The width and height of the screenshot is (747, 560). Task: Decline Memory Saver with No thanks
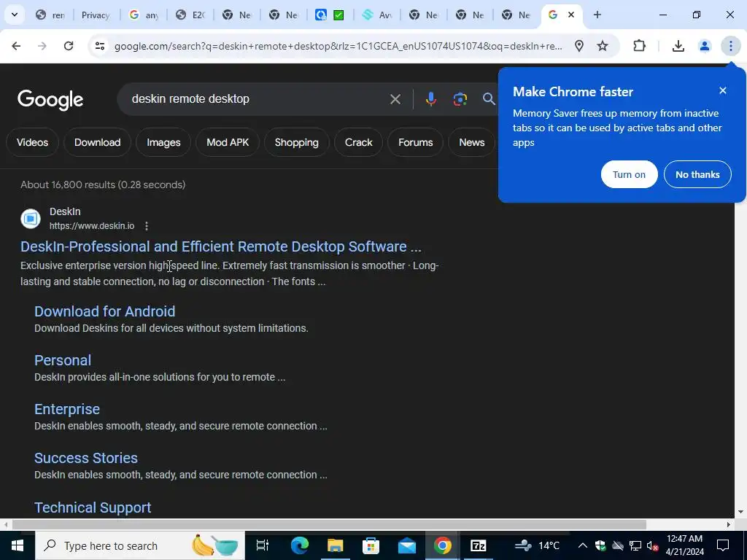pos(697,174)
